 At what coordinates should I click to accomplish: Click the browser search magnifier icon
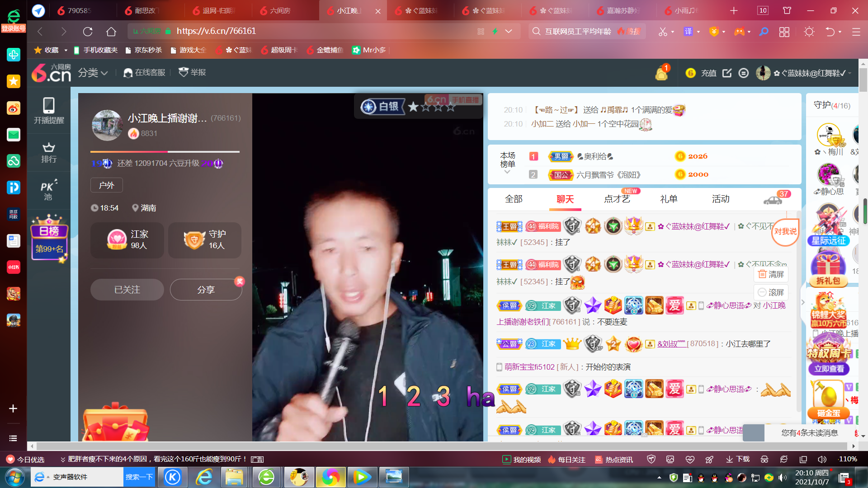pyautogui.click(x=764, y=32)
